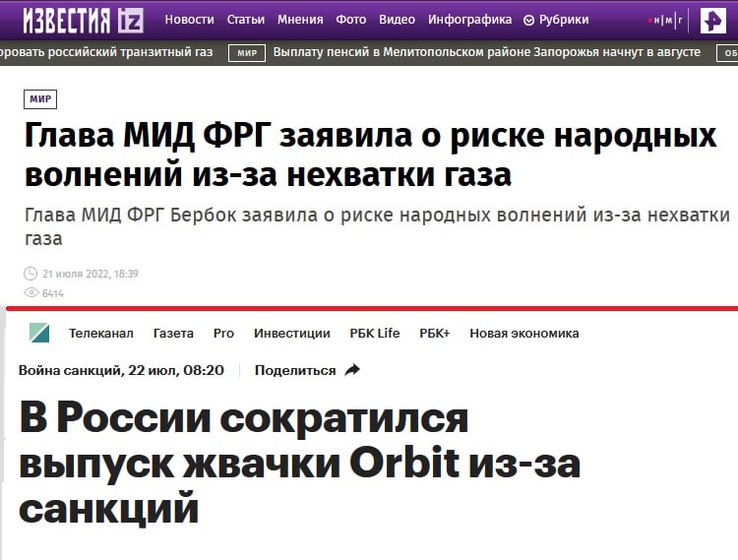Open ticker news about pensions in Мелитопольском районе

tap(487, 52)
